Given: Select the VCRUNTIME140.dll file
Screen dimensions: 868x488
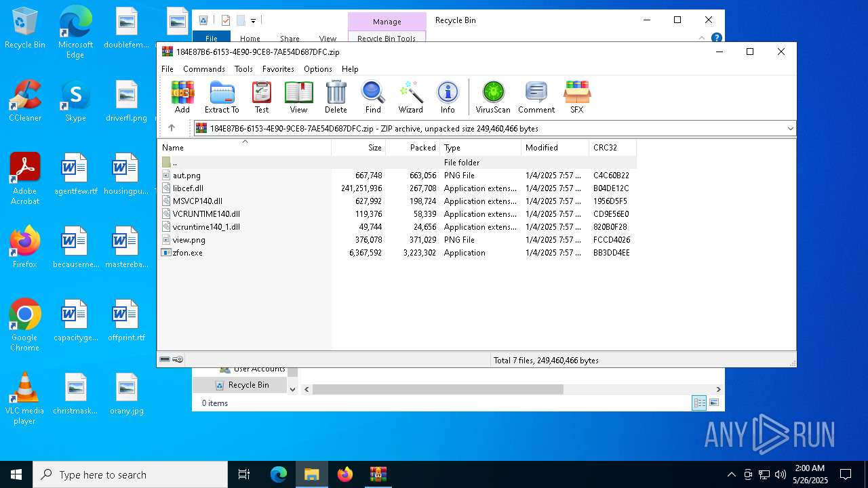Looking at the screenshot, I should pyautogui.click(x=397, y=214).
